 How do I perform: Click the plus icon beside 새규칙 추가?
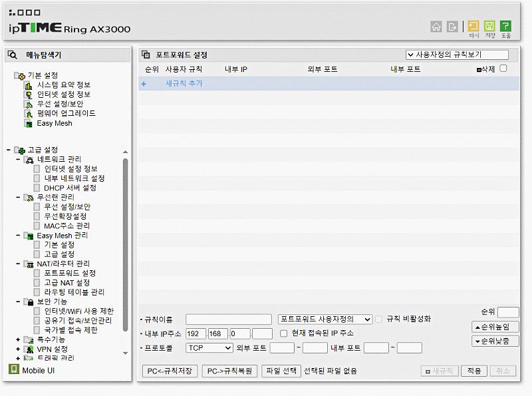(x=144, y=84)
